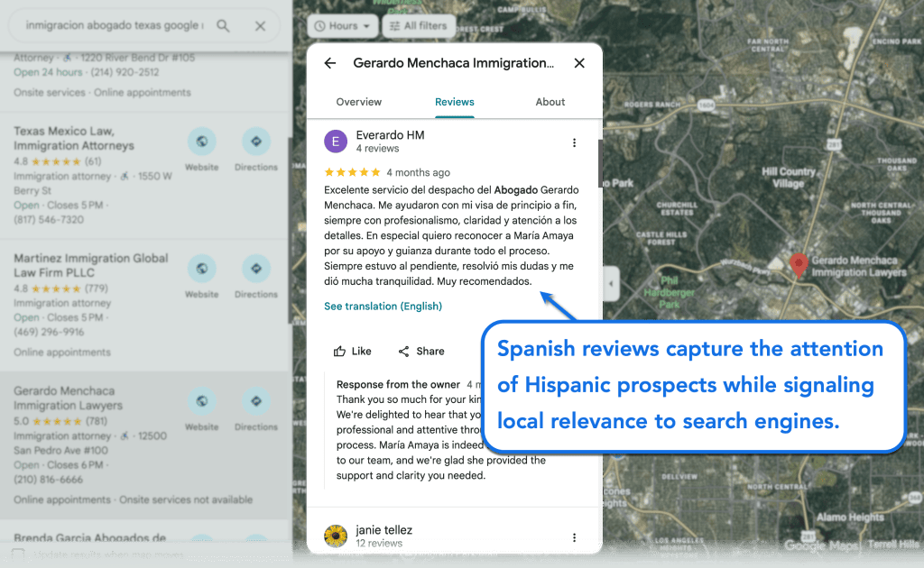Click the 5.0 (781) rating stars
This screenshot has width=924, height=568.
click(57, 421)
